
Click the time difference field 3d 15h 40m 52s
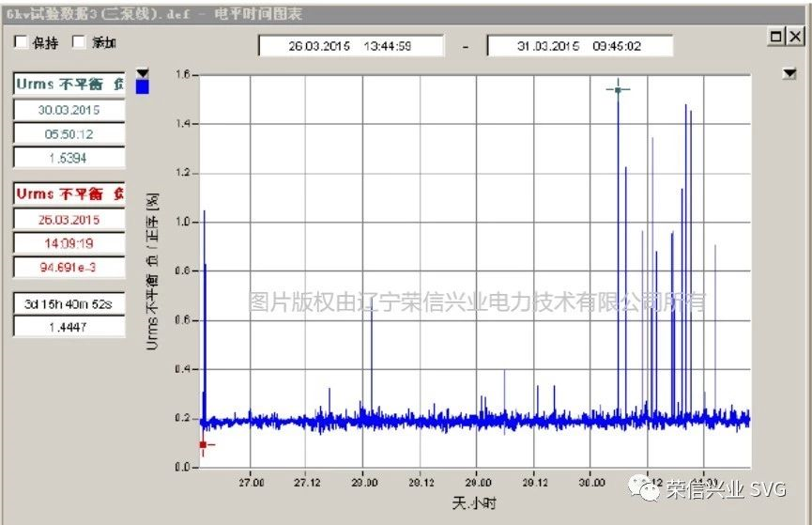pos(69,303)
